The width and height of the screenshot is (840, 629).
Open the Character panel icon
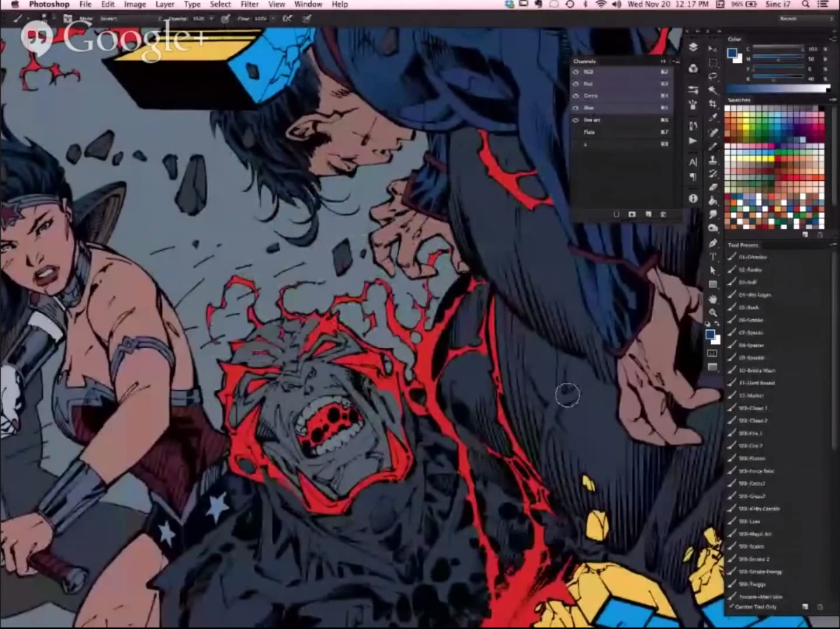[693, 162]
